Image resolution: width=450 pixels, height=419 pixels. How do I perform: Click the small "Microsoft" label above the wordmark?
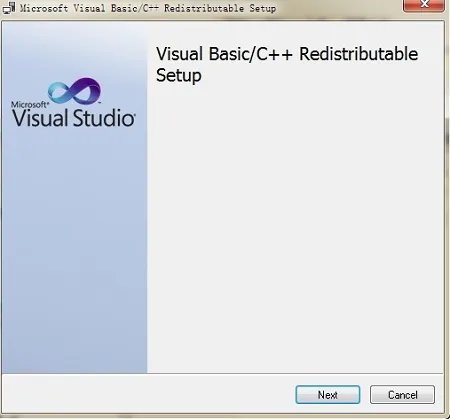(30, 104)
